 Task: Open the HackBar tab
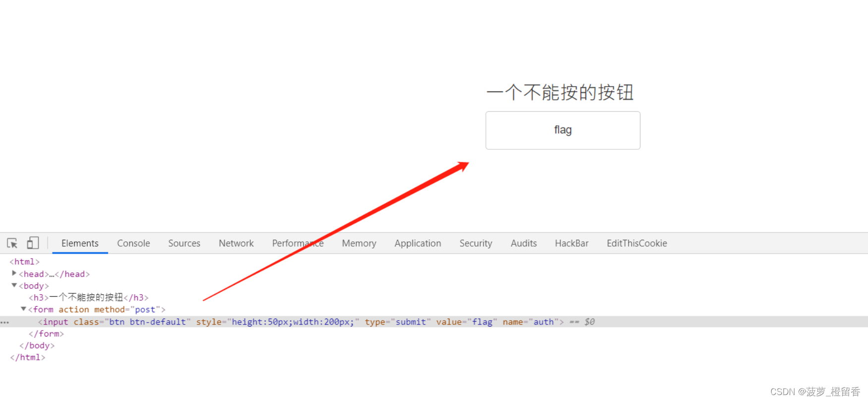[572, 243]
